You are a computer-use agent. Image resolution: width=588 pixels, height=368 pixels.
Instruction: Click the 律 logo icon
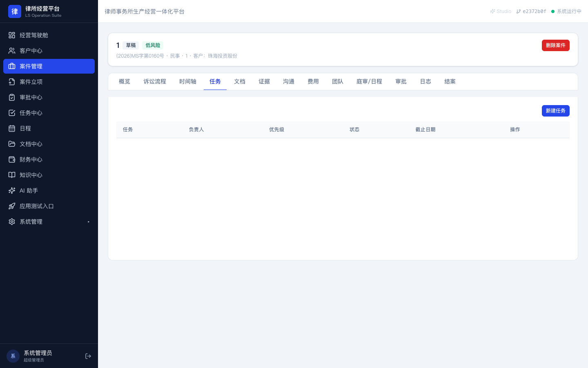(x=15, y=11)
